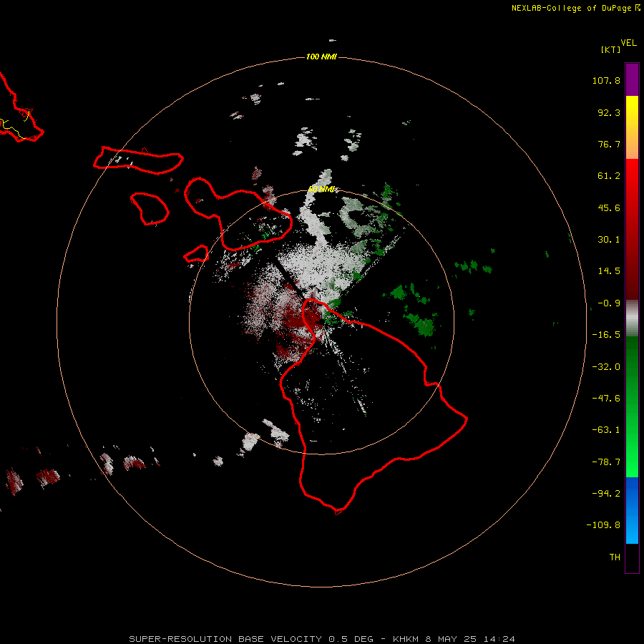The width and height of the screenshot is (644, 644).
Task: Select the 76.7 scale value
Action: [x=609, y=144]
